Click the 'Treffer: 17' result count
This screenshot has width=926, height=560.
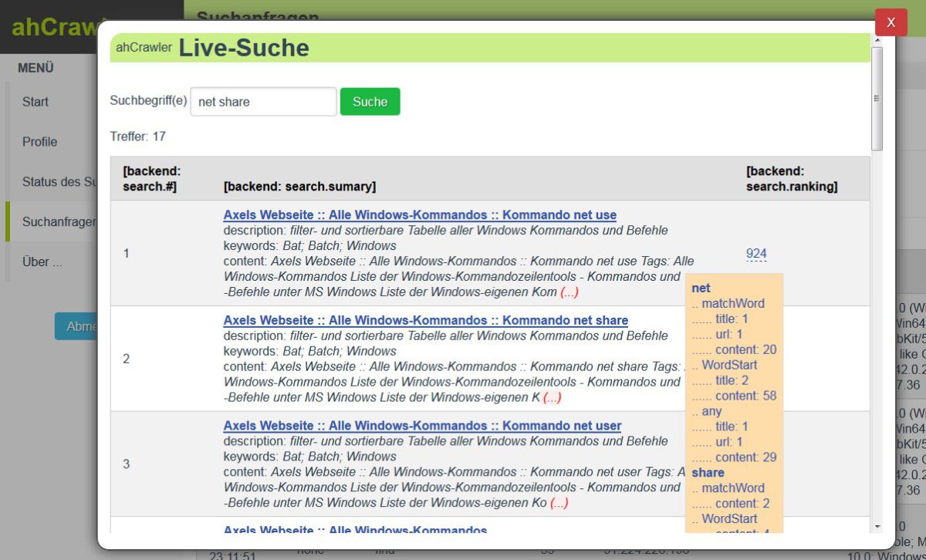point(138,137)
